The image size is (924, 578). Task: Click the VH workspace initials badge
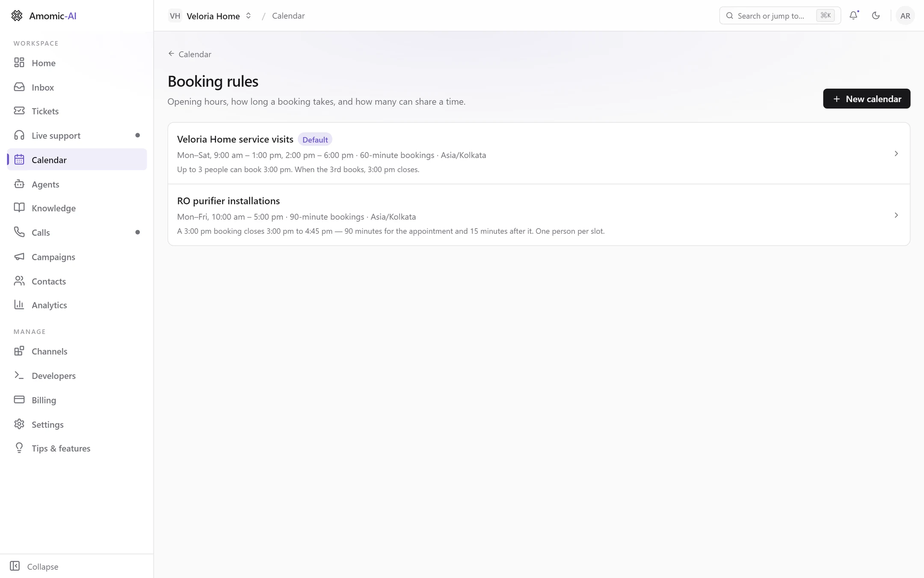(x=175, y=16)
